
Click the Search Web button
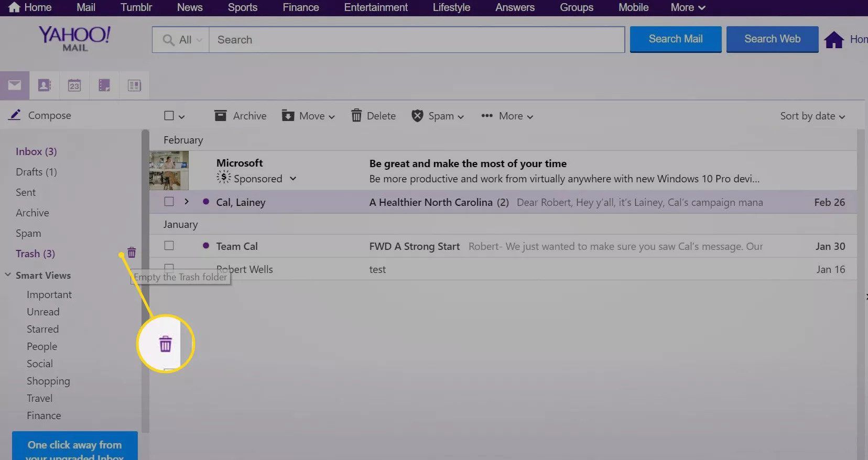pyautogui.click(x=772, y=39)
